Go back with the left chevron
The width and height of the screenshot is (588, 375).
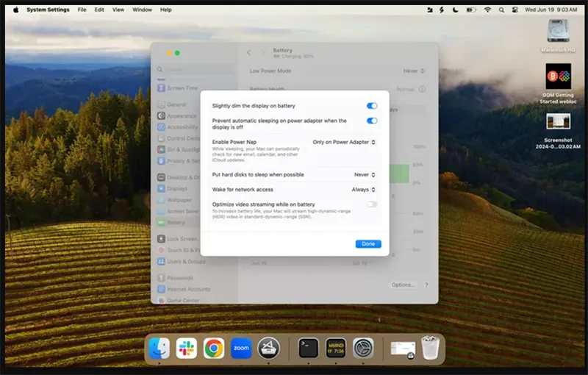pos(249,53)
